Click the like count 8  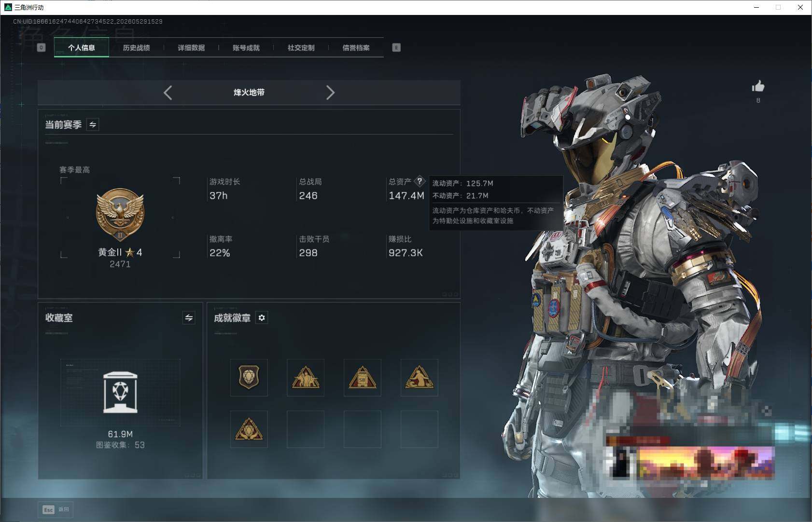coord(758,100)
